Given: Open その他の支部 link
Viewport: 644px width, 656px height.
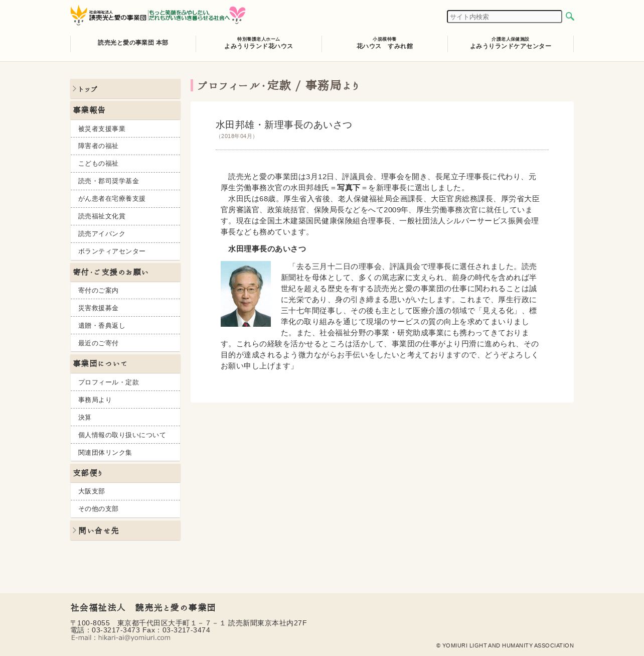Looking at the screenshot, I should pyautogui.click(x=125, y=509).
